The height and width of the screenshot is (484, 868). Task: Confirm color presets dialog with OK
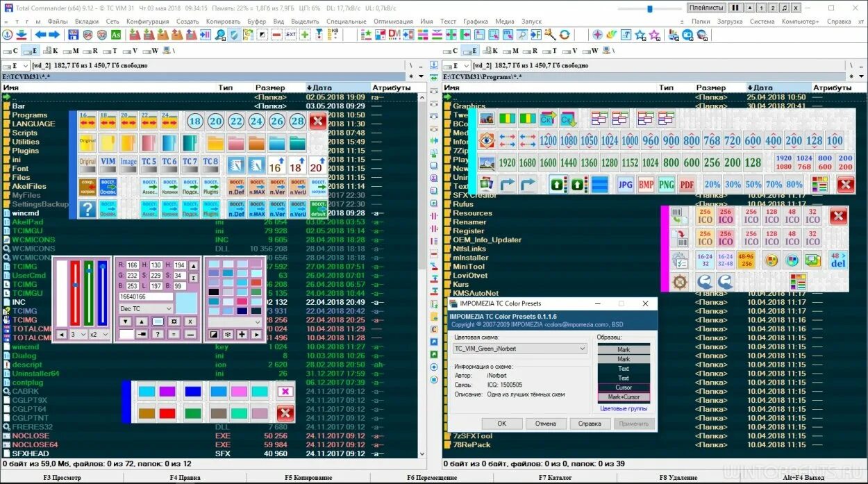pos(502,424)
